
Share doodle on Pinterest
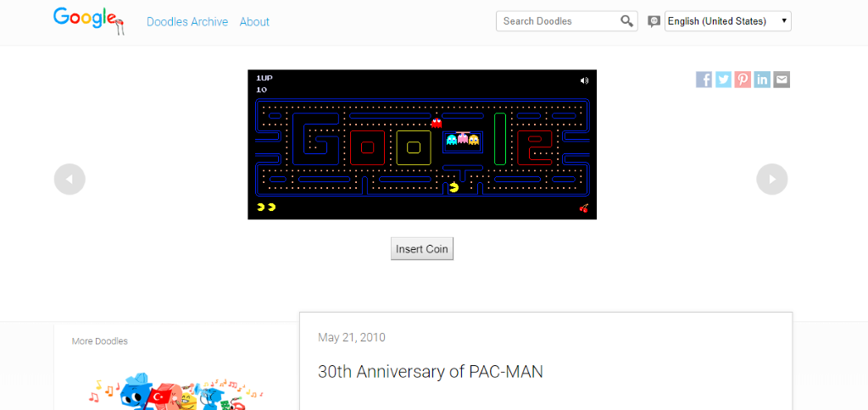tap(743, 80)
